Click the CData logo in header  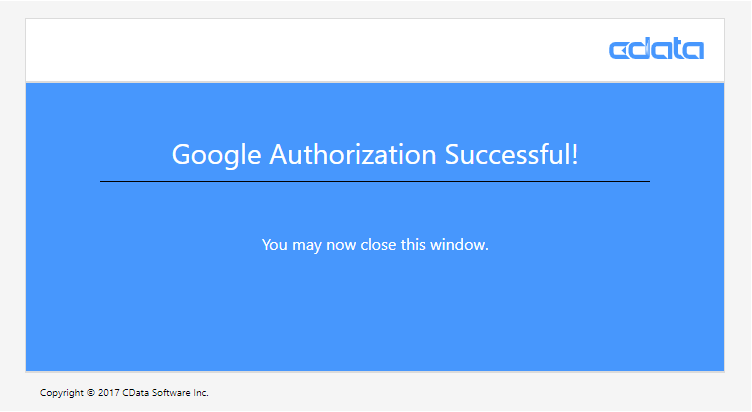pos(656,49)
